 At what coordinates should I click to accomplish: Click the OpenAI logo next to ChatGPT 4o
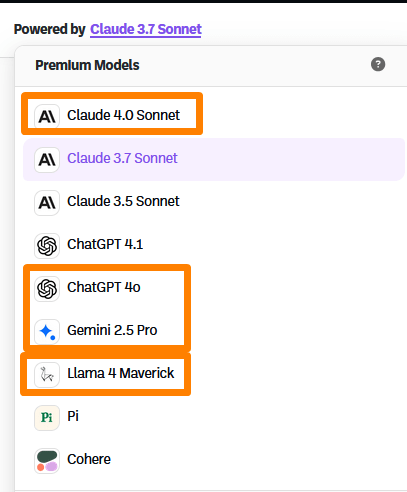[47, 288]
